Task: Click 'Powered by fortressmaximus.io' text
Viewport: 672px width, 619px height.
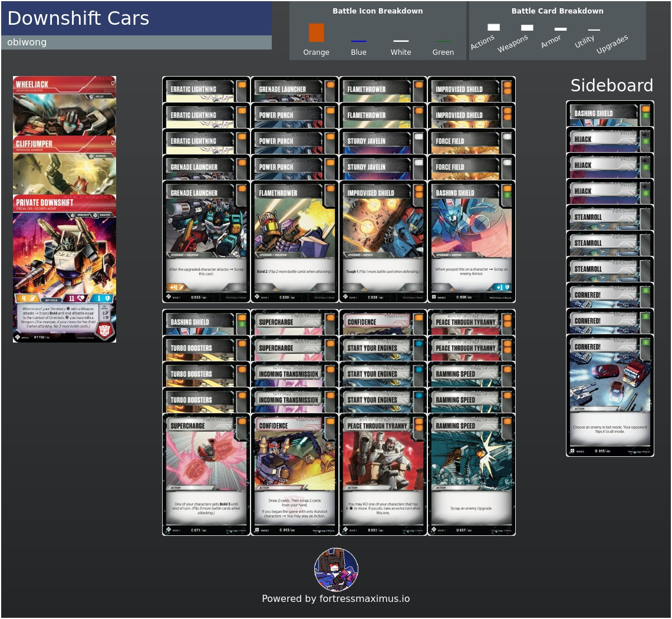Action: pyautogui.click(x=336, y=598)
